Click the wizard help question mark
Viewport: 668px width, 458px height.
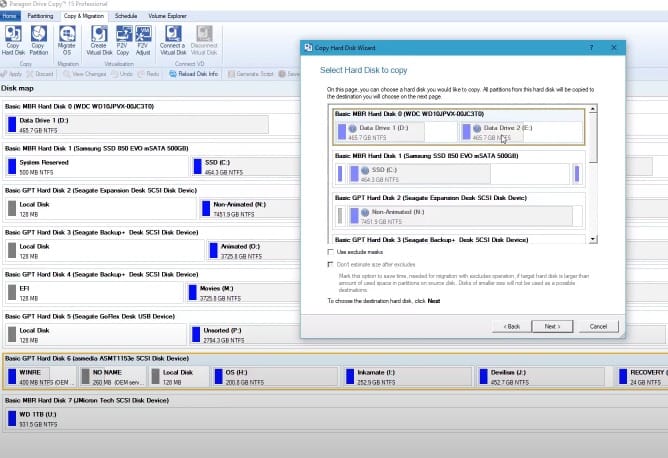(592, 47)
